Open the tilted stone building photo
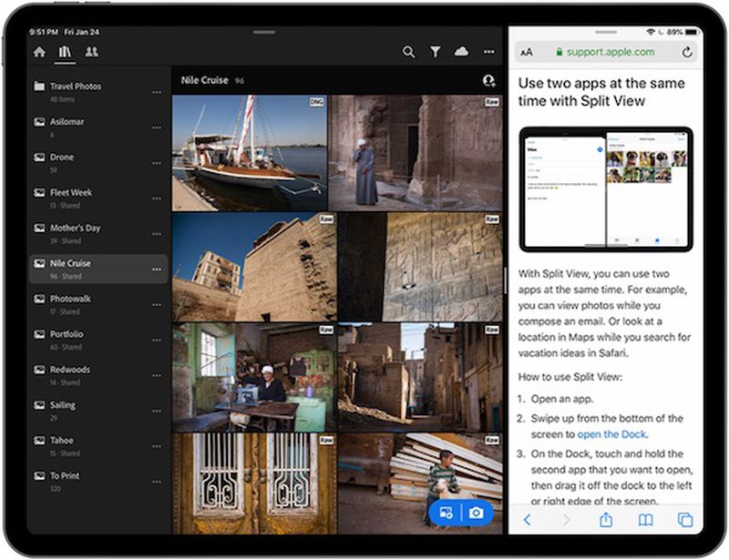The height and width of the screenshot is (560, 729). point(254,267)
